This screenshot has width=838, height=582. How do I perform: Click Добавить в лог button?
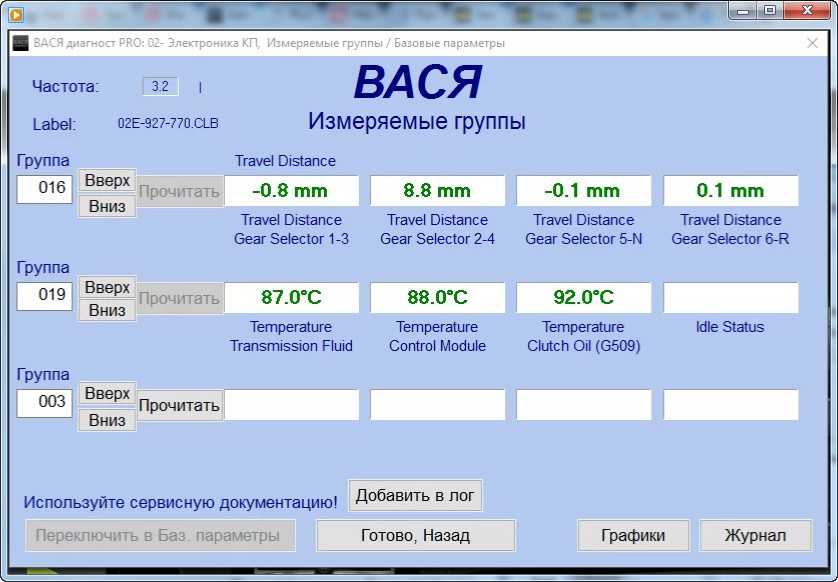click(x=415, y=495)
